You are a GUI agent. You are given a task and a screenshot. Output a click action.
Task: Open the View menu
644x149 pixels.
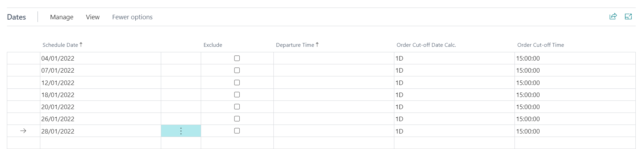pos(93,17)
